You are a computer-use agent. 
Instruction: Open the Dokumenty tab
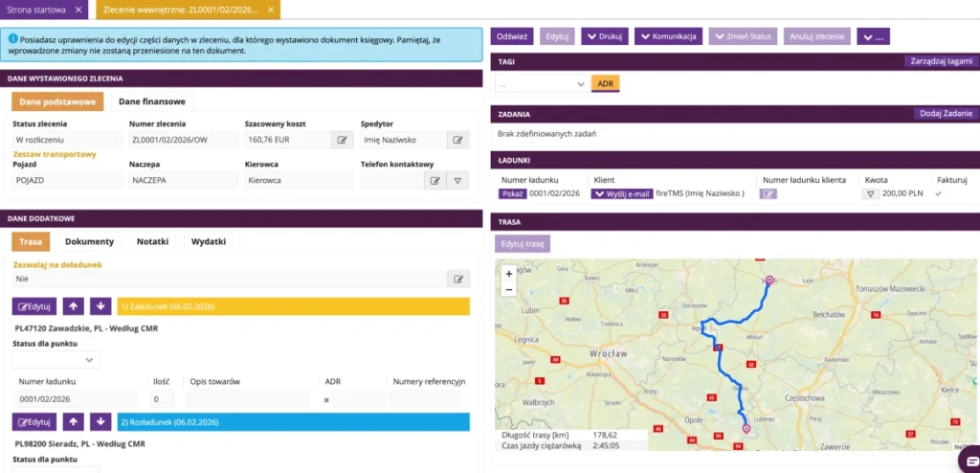tap(89, 242)
